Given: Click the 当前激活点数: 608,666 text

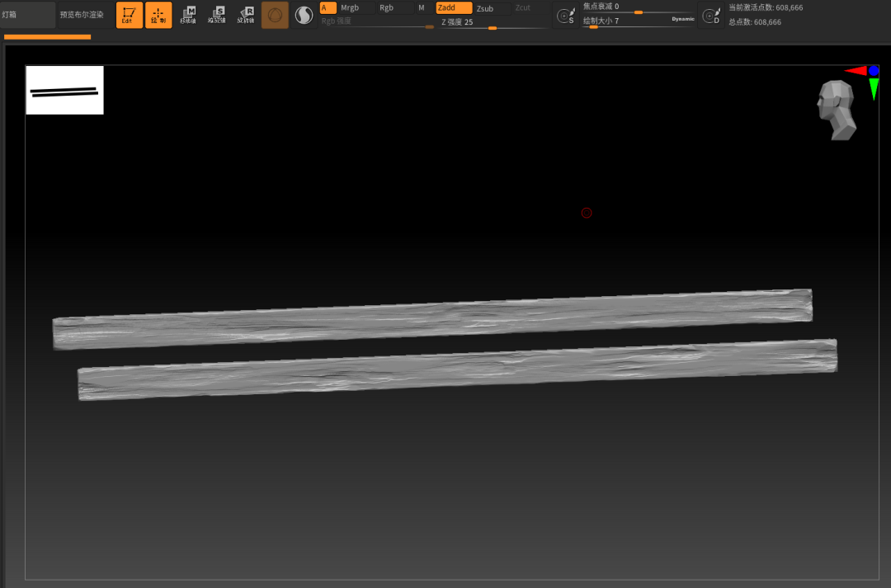Looking at the screenshot, I should (x=766, y=8).
